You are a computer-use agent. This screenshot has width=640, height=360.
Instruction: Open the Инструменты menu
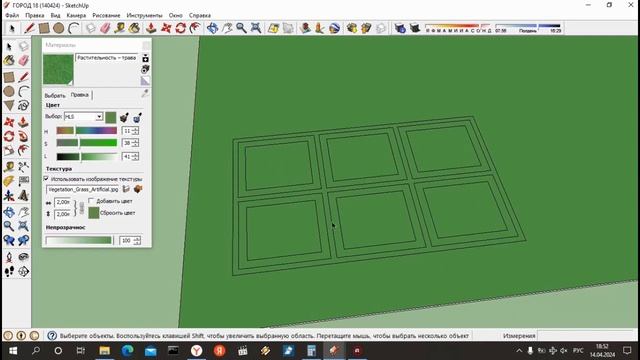[x=144, y=15]
